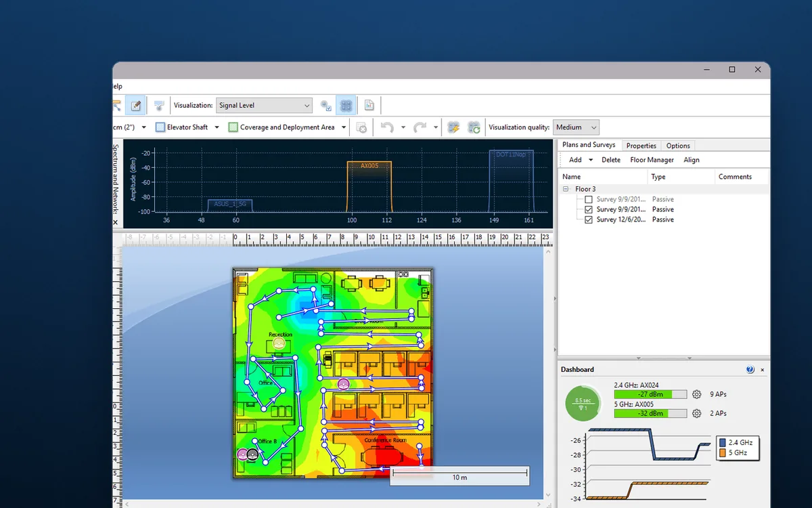This screenshot has width=812, height=508.
Task: Click the edit floor plan pencil icon
Action: pyautogui.click(x=136, y=106)
